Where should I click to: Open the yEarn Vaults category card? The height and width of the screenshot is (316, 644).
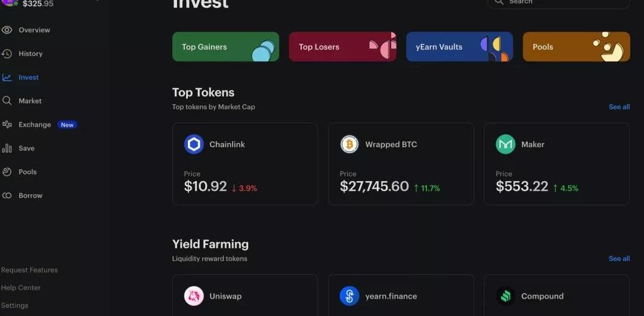point(459,47)
